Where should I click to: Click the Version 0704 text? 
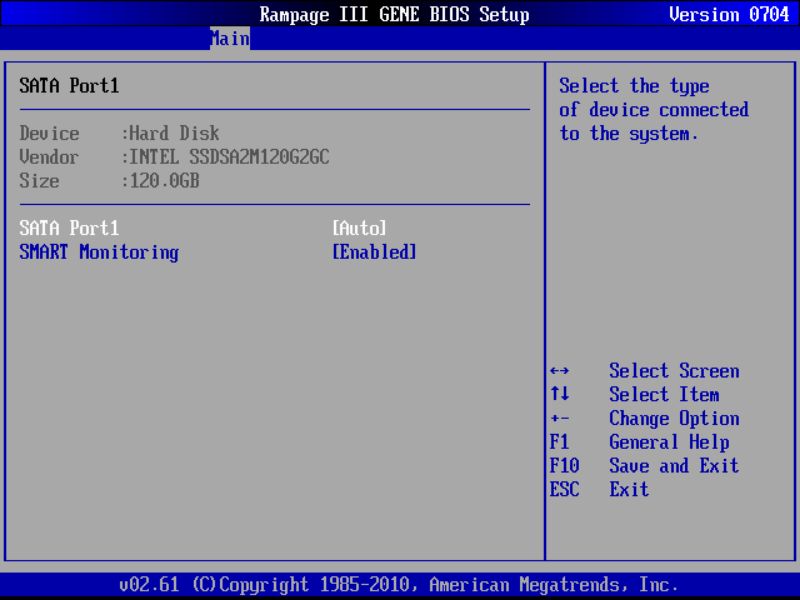[729, 14]
